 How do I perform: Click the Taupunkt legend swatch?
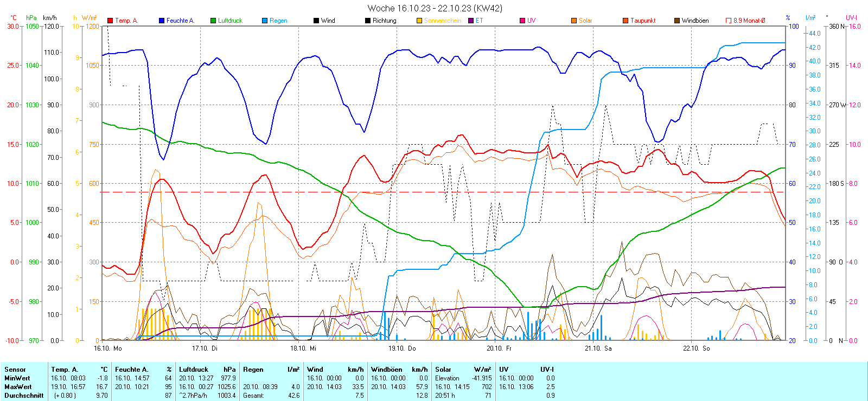(x=626, y=21)
